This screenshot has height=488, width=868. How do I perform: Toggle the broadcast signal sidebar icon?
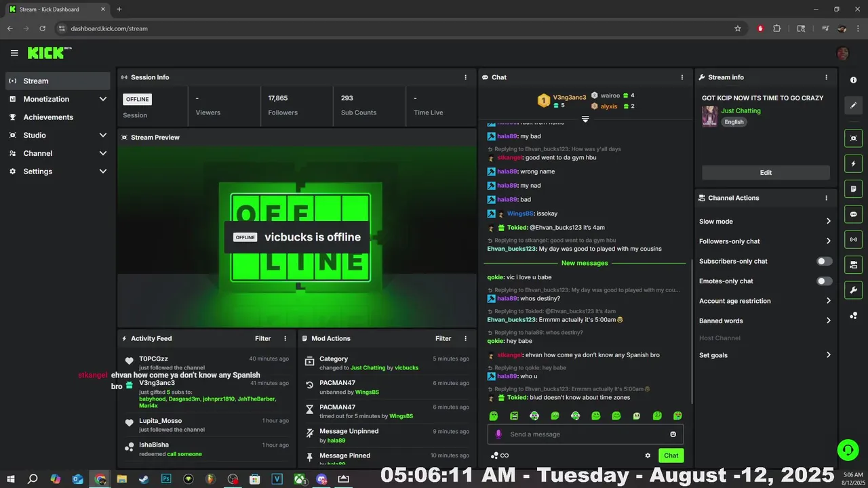click(x=853, y=239)
